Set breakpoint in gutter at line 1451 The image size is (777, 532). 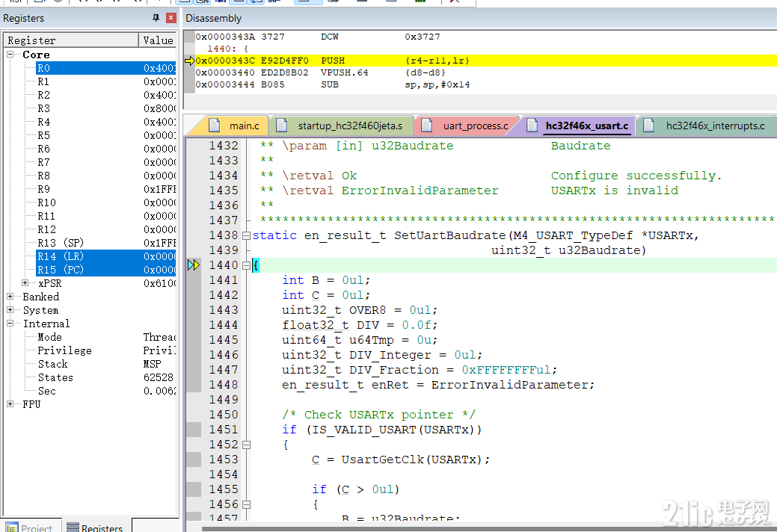tap(193, 430)
